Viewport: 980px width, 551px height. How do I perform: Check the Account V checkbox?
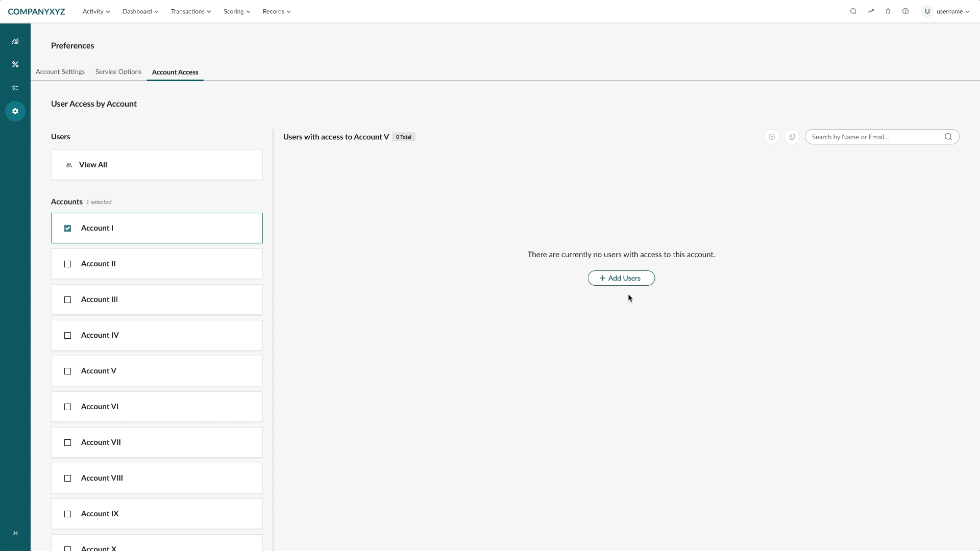coord(67,371)
